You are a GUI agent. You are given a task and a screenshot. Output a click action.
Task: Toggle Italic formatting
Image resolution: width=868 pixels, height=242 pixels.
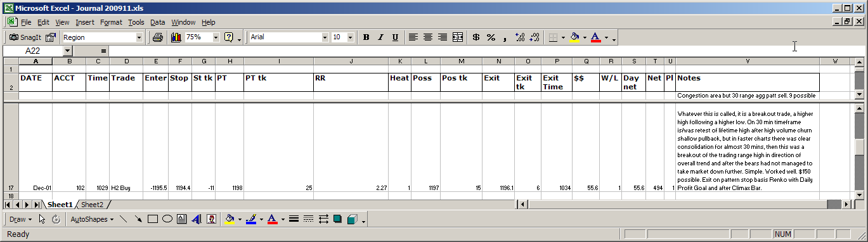coord(380,37)
